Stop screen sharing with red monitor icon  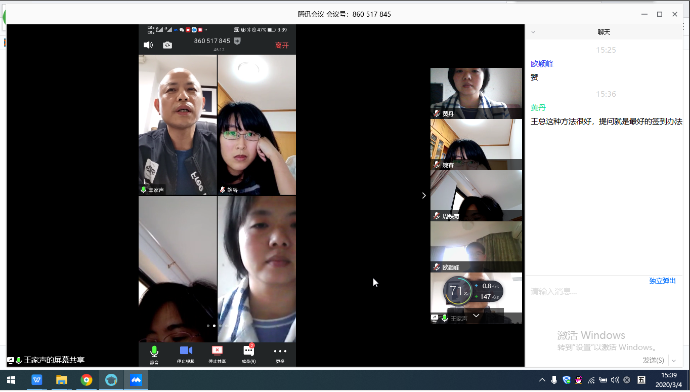(x=217, y=354)
